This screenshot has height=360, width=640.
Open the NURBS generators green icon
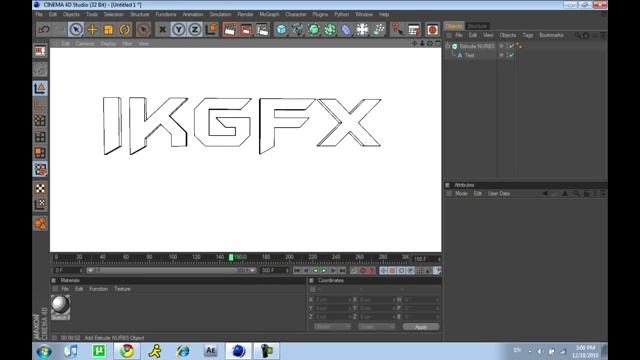pyautogui.click(x=314, y=29)
